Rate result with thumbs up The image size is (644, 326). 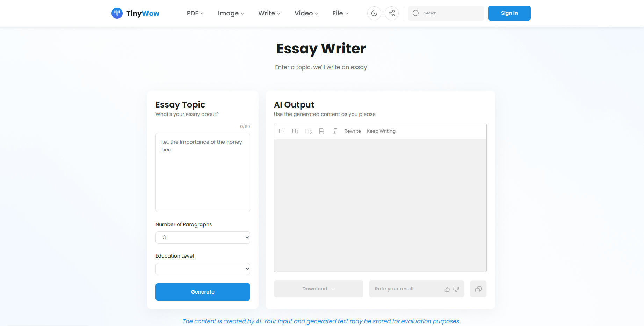(447, 289)
